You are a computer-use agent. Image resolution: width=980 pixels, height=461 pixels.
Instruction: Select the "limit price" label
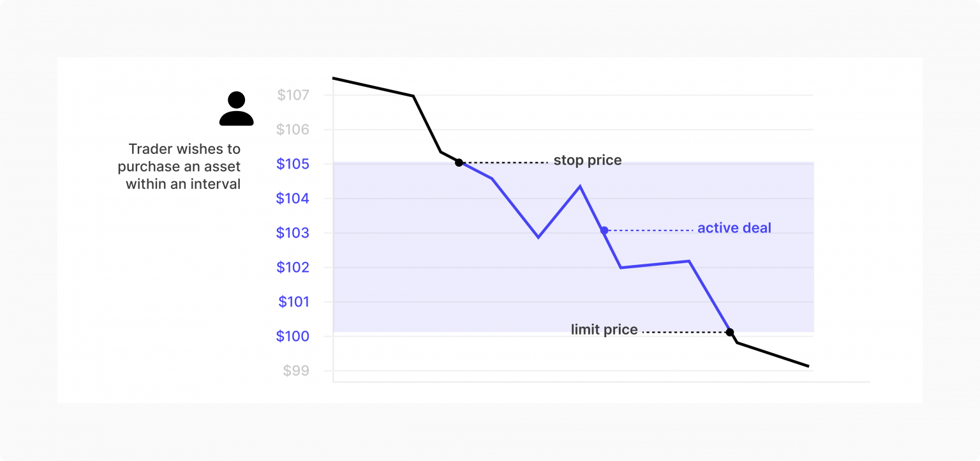click(604, 330)
